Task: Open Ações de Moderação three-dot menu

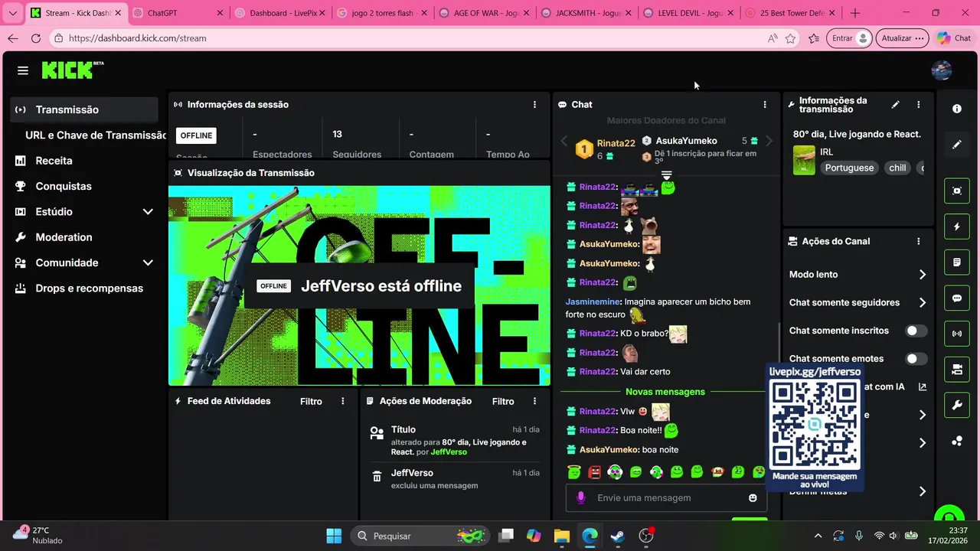Action: [534, 401]
